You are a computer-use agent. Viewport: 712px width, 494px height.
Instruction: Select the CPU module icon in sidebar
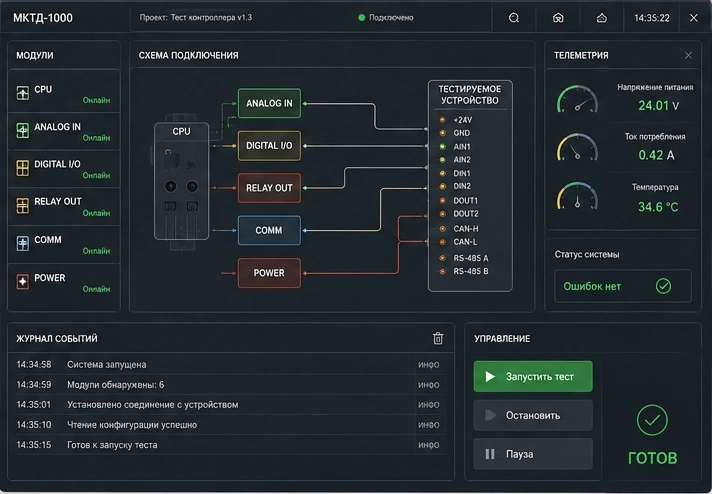point(23,93)
